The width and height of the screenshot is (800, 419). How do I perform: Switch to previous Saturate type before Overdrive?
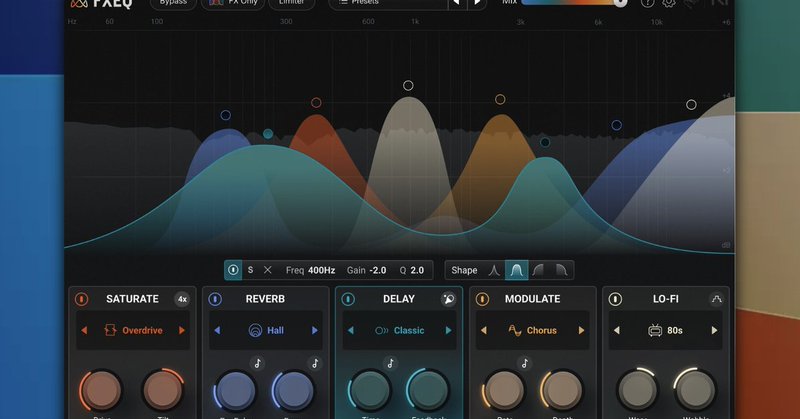(x=84, y=331)
